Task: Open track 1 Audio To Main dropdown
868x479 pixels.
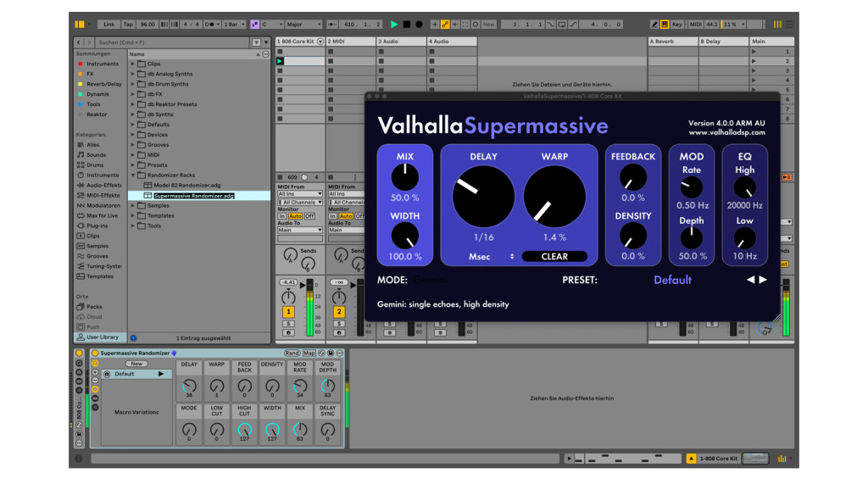Action: (300, 230)
